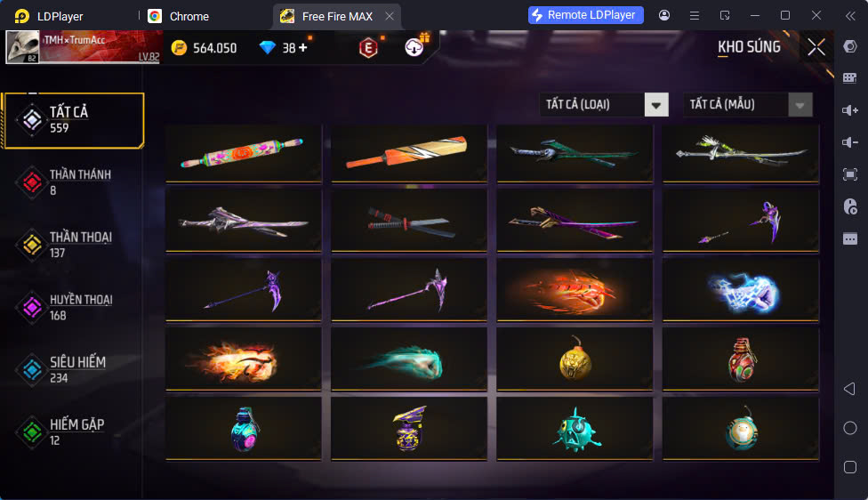The width and height of the screenshot is (868, 500).
Task: Click the LDPlayer volume up icon
Action: pos(849,110)
